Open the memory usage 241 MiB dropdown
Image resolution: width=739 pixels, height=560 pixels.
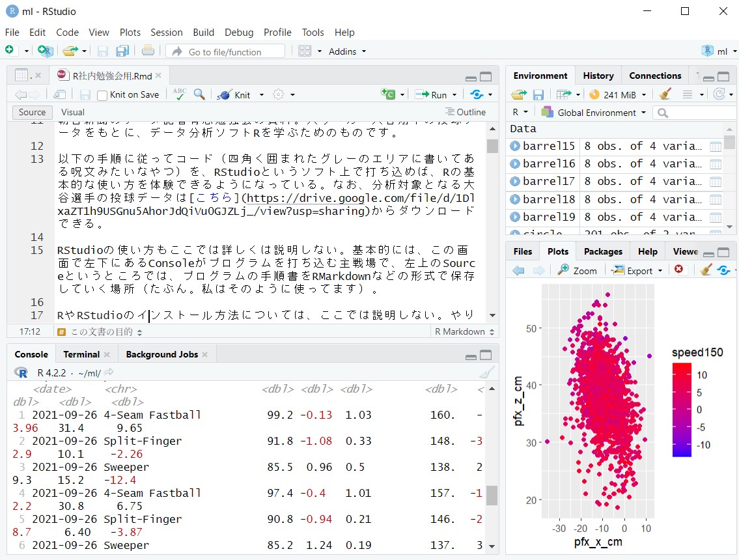[x=617, y=95]
